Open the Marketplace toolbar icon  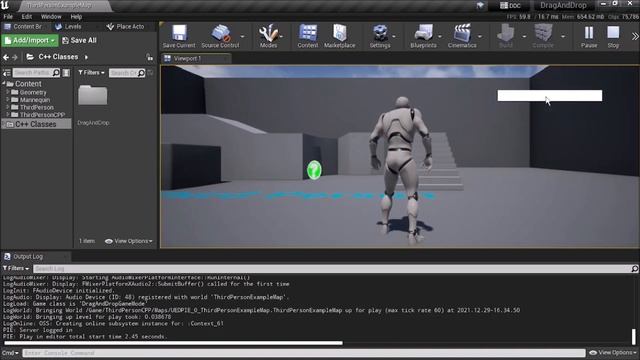click(x=340, y=36)
